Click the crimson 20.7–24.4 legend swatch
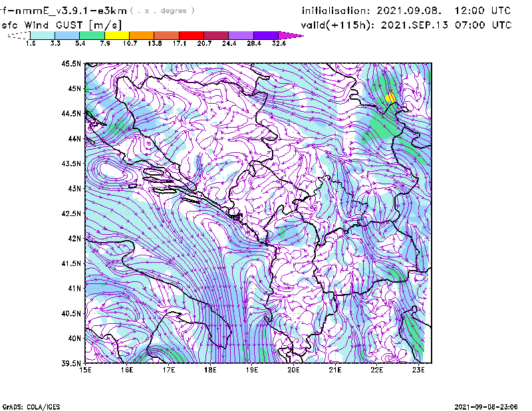The width and height of the screenshot is (532, 411). (216, 35)
